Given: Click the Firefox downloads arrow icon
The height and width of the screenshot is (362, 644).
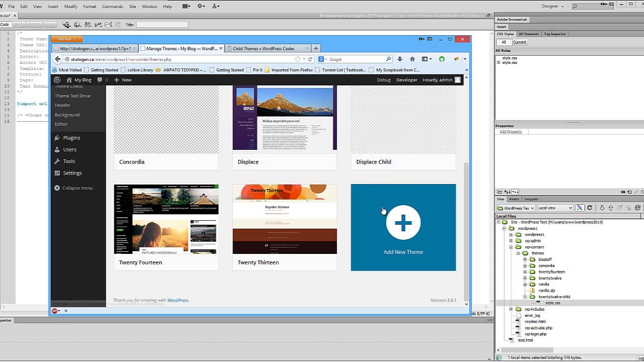Looking at the screenshot, I should click(400, 59).
